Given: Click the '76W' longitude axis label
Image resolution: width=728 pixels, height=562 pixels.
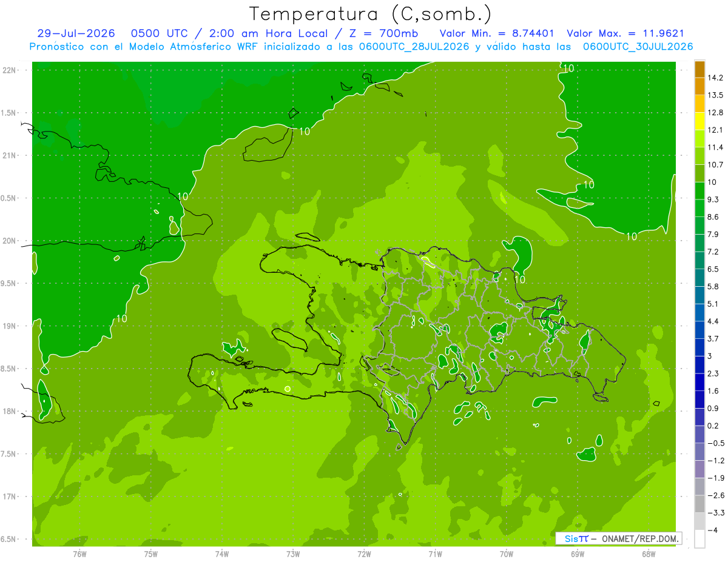Looking at the screenshot, I should [x=79, y=554].
